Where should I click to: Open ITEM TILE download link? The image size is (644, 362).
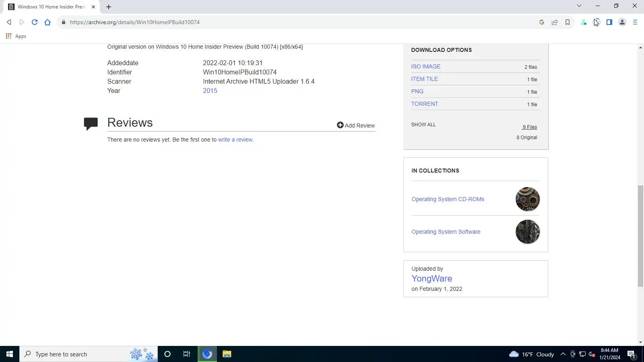click(x=424, y=79)
